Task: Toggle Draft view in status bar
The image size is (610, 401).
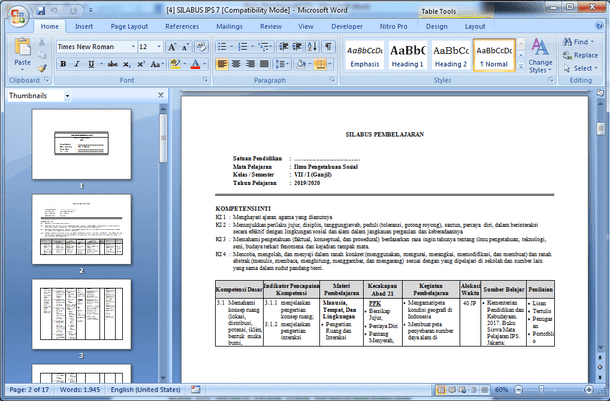Action: pos(485,390)
